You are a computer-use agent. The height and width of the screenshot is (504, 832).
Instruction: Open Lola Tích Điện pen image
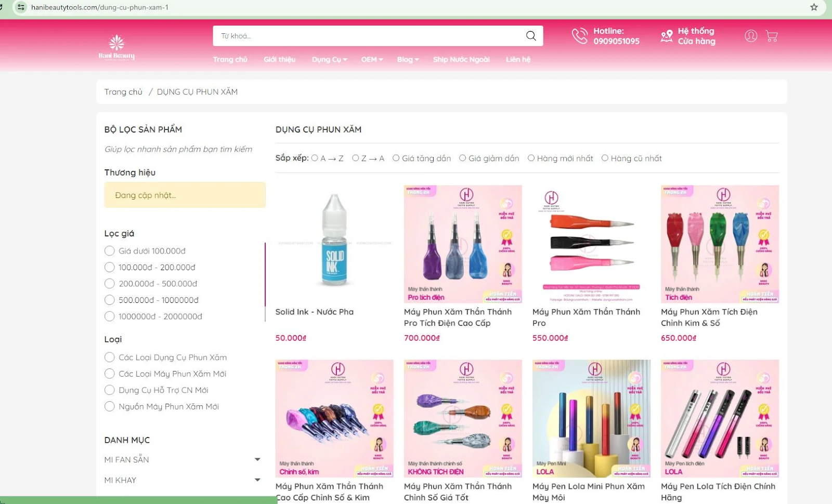coord(720,418)
